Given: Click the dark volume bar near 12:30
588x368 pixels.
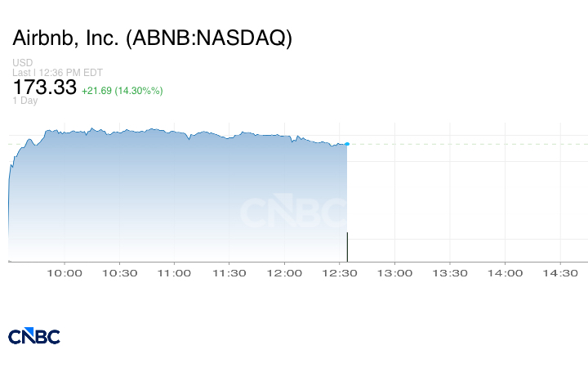Looking at the screenshot, I should pyautogui.click(x=347, y=247).
